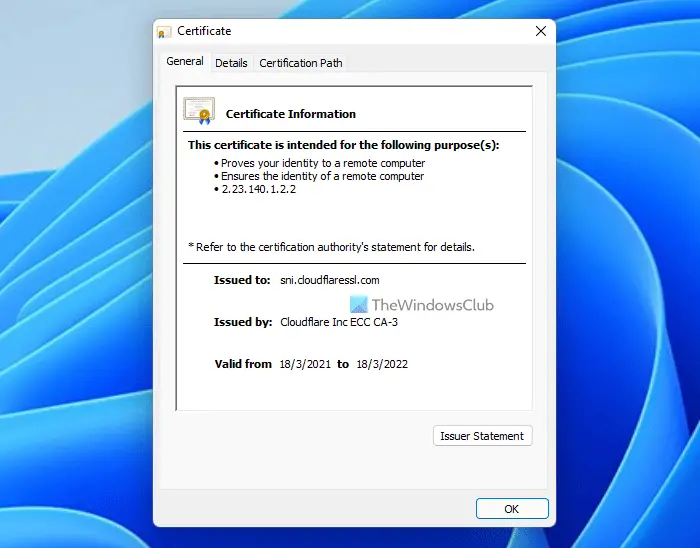This screenshot has width=700, height=548.
Task: Click the Certificate Information heading
Action: (x=291, y=114)
